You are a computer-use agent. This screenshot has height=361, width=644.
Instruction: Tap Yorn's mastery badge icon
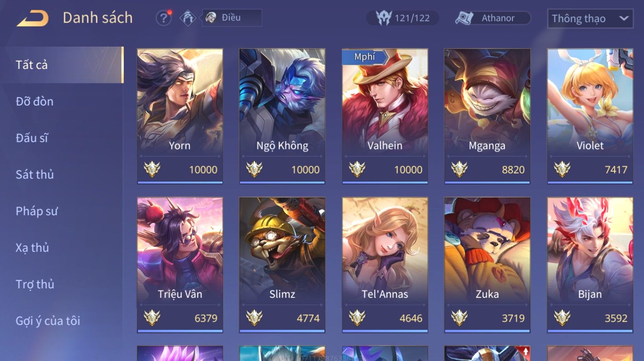tap(152, 170)
